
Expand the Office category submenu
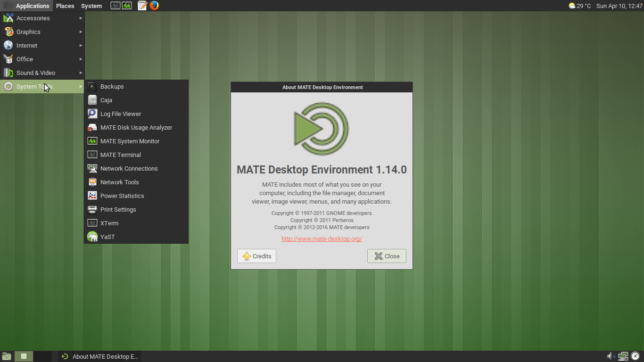click(x=42, y=59)
